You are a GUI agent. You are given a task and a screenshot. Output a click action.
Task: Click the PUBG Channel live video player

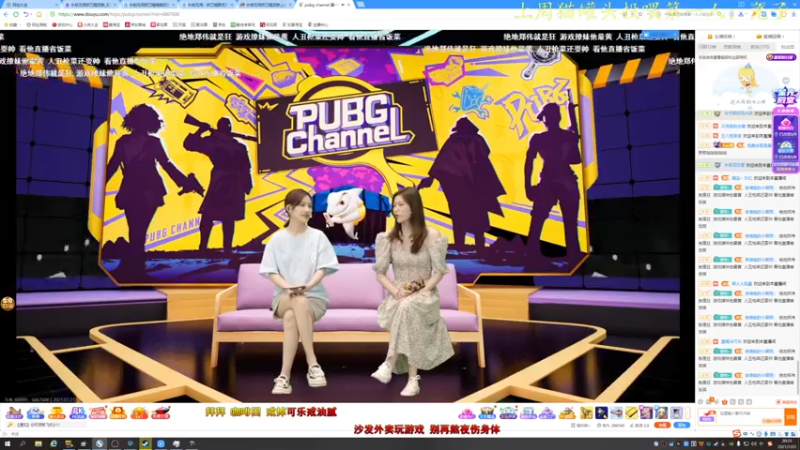(x=347, y=216)
